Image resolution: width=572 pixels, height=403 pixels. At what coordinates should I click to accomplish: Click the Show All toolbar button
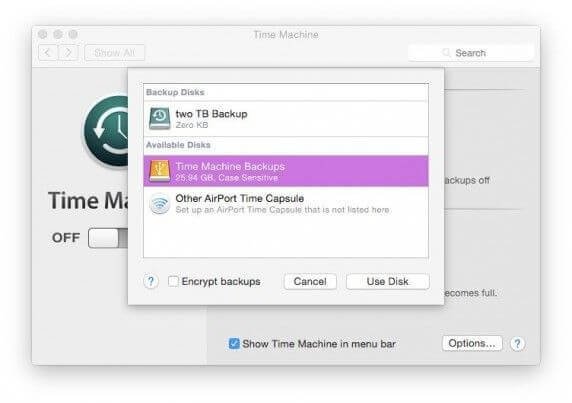(115, 53)
